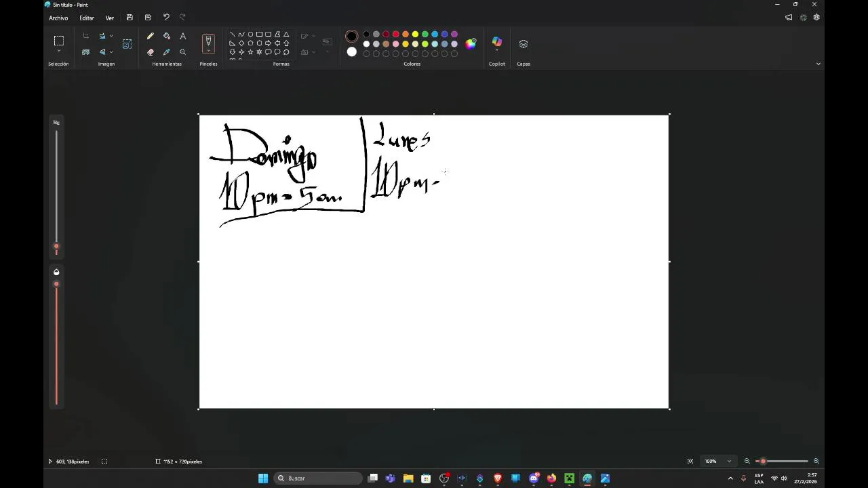Click the Redo arrow
Image resolution: width=868 pixels, height=488 pixels.
tap(182, 18)
